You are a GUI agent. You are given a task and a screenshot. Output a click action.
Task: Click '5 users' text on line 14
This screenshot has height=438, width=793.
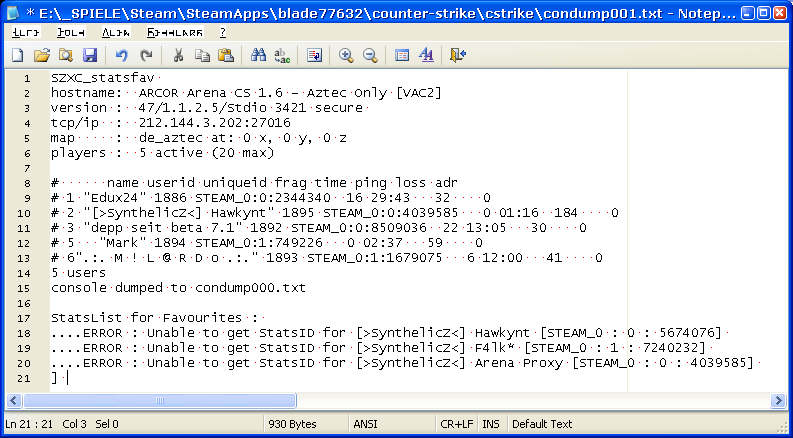coord(78,273)
